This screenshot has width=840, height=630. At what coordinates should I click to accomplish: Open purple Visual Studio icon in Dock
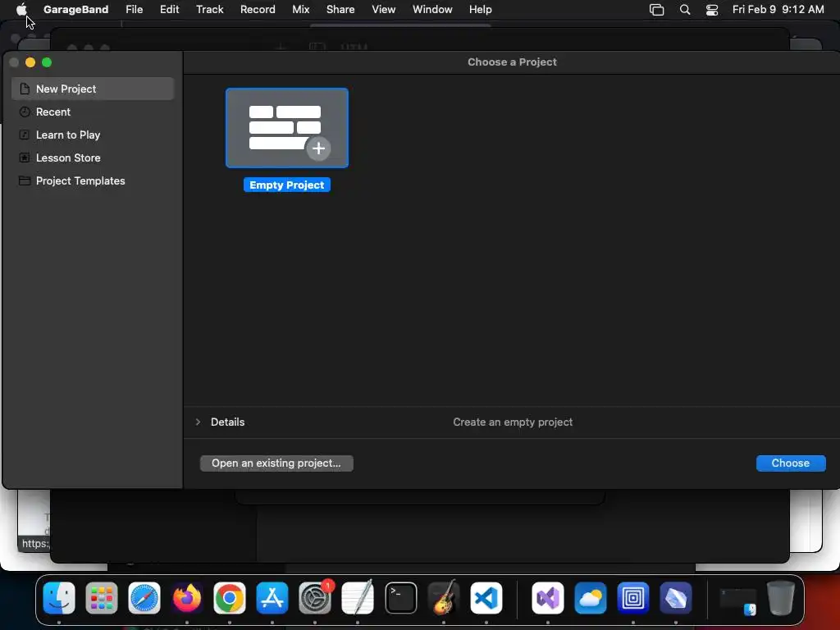pyautogui.click(x=547, y=598)
